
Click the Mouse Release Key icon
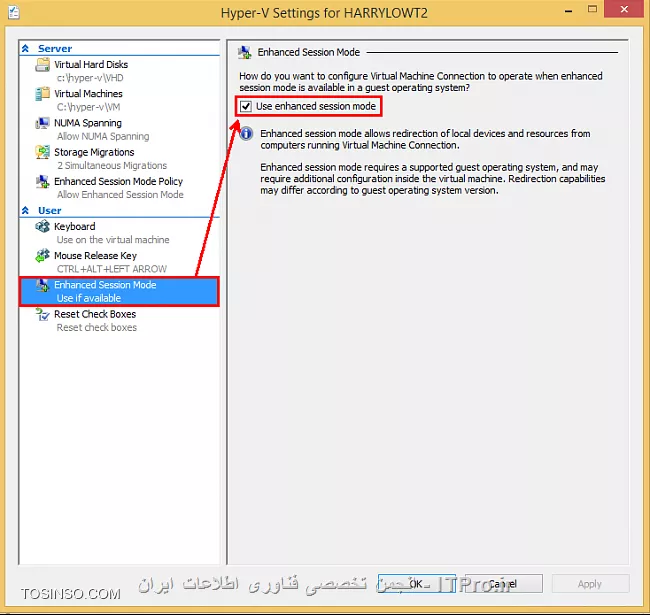point(42,256)
